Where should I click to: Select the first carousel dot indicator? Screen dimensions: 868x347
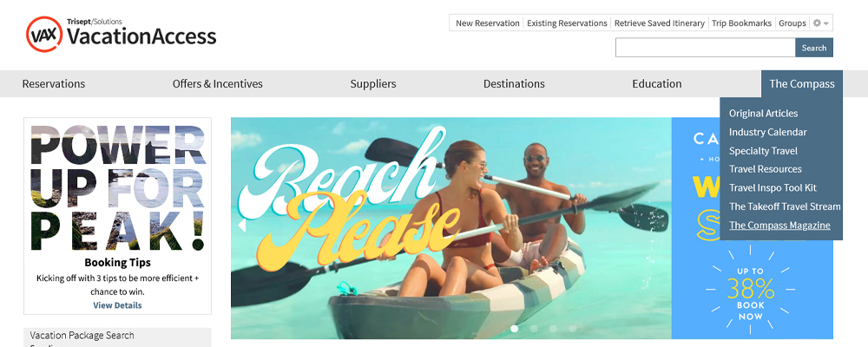pyautogui.click(x=514, y=329)
